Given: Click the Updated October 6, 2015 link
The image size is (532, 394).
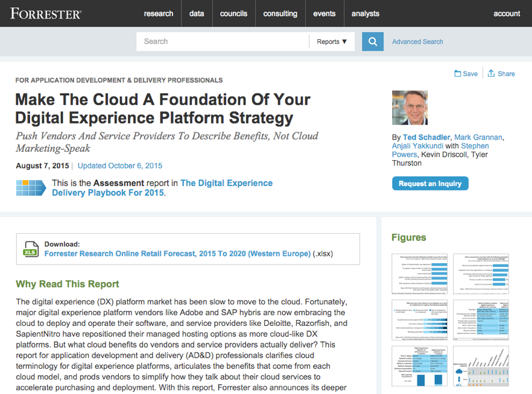Looking at the screenshot, I should [120, 166].
